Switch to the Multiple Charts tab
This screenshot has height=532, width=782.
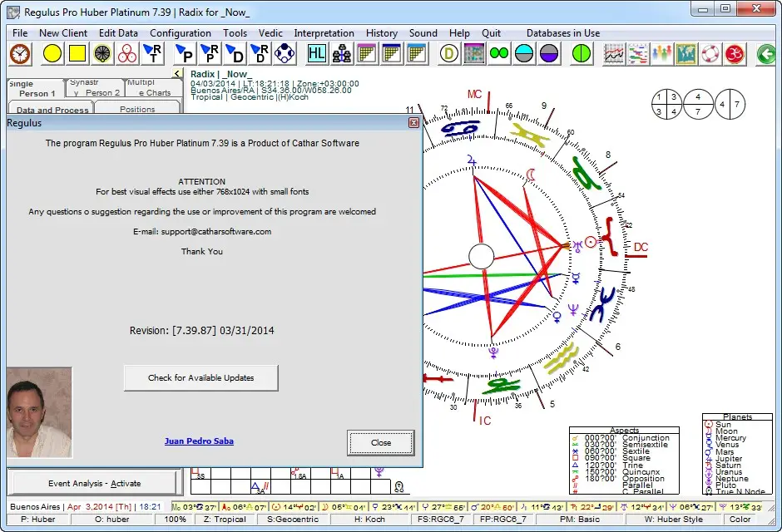tap(152, 88)
